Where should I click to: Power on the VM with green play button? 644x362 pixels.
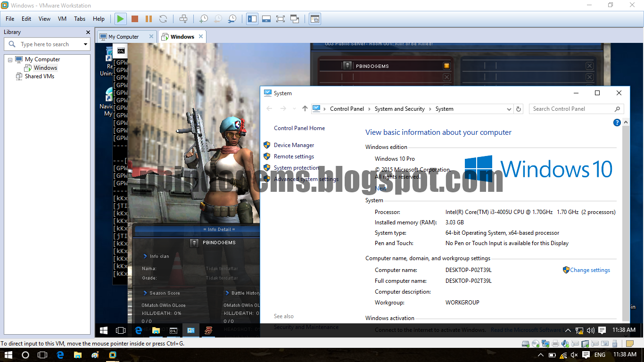121,19
